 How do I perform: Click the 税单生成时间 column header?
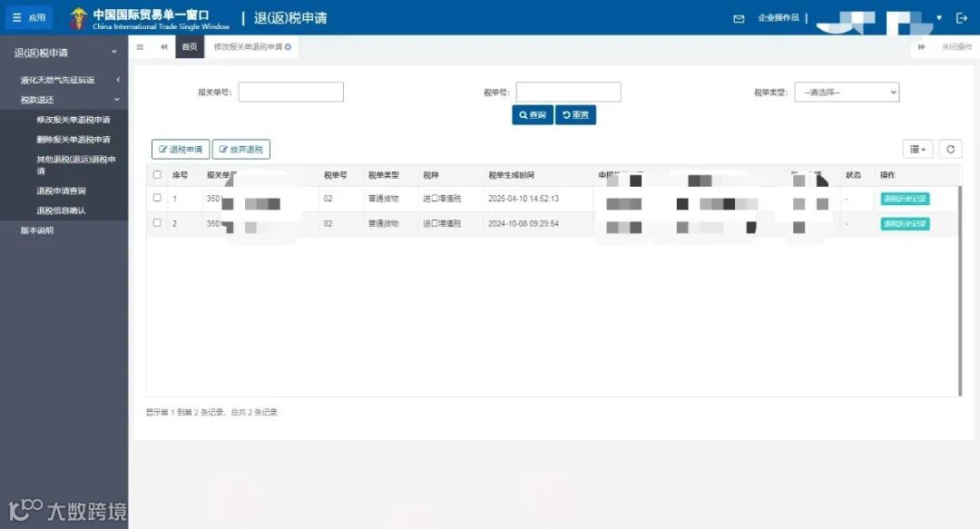(x=511, y=175)
